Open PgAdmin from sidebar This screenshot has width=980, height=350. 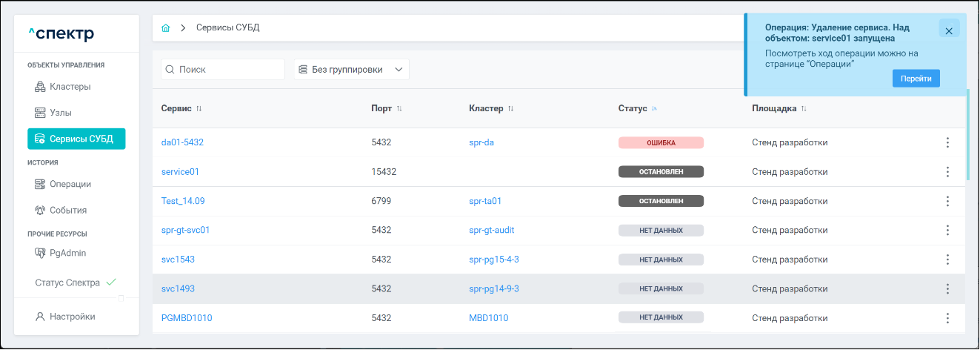pyautogui.click(x=67, y=253)
